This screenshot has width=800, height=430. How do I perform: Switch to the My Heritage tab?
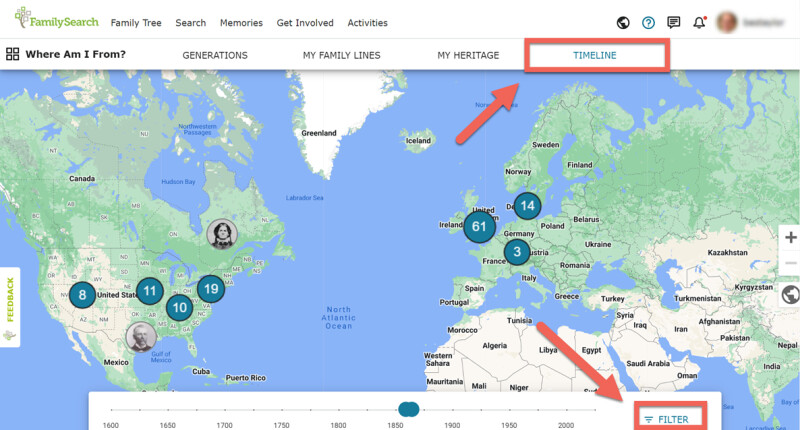pos(468,55)
